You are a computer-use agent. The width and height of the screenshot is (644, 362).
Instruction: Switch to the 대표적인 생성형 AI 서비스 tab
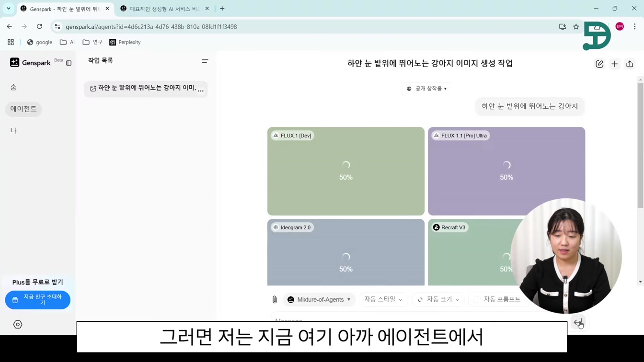pos(164,9)
